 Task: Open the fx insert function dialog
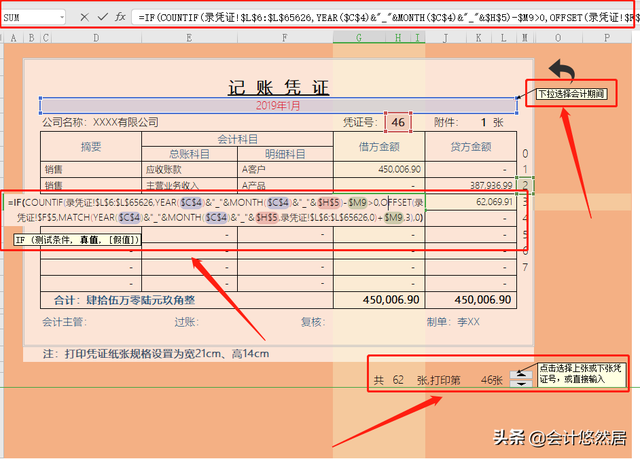pos(120,17)
